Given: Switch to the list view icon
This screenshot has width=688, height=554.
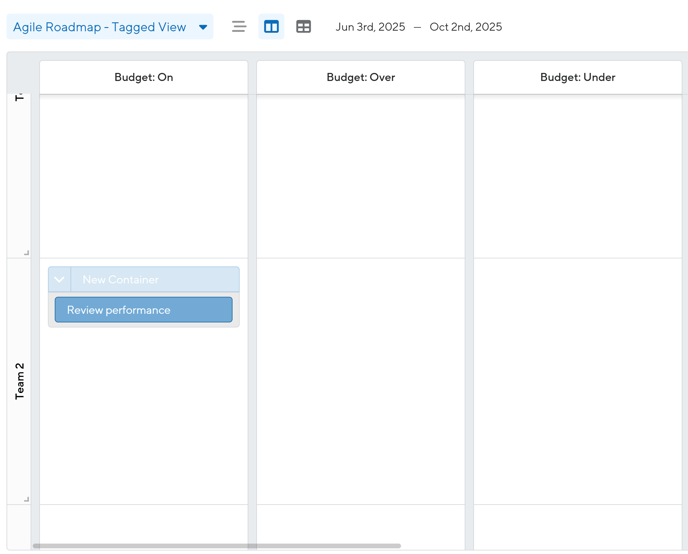Looking at the screenshot, I should click(x=238, y=27).
